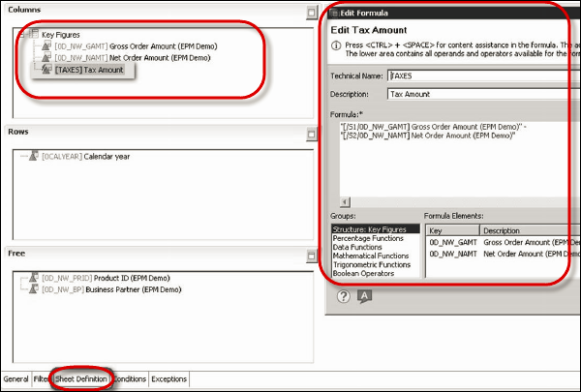581x392 pixels.
Task: Switch to the Sheet Definition tab
Action: pos(81,379)
